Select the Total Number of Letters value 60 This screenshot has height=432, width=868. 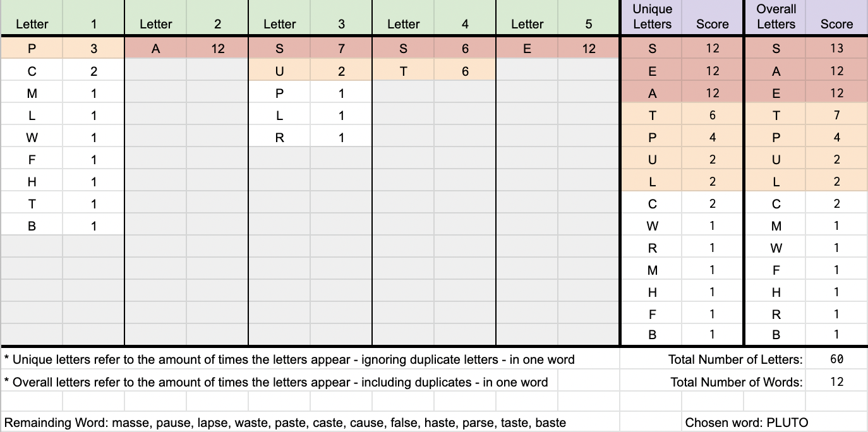click(x=836, y=359)
